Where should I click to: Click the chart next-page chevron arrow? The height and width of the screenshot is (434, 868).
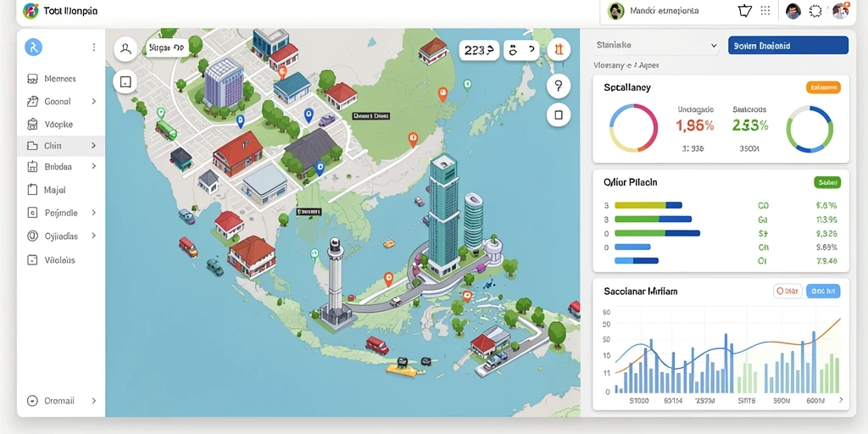point(841,400)
